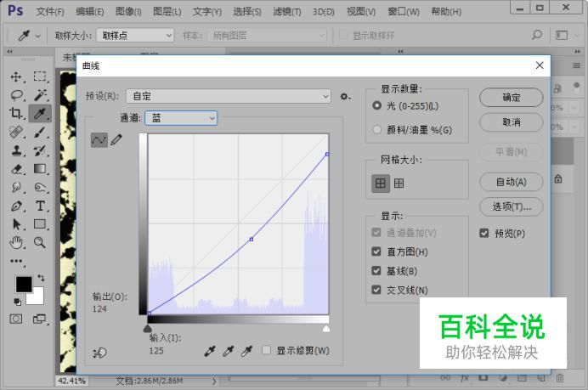Select the Move tool
This screenshot has height=390, width=588.
click(16, 76)
